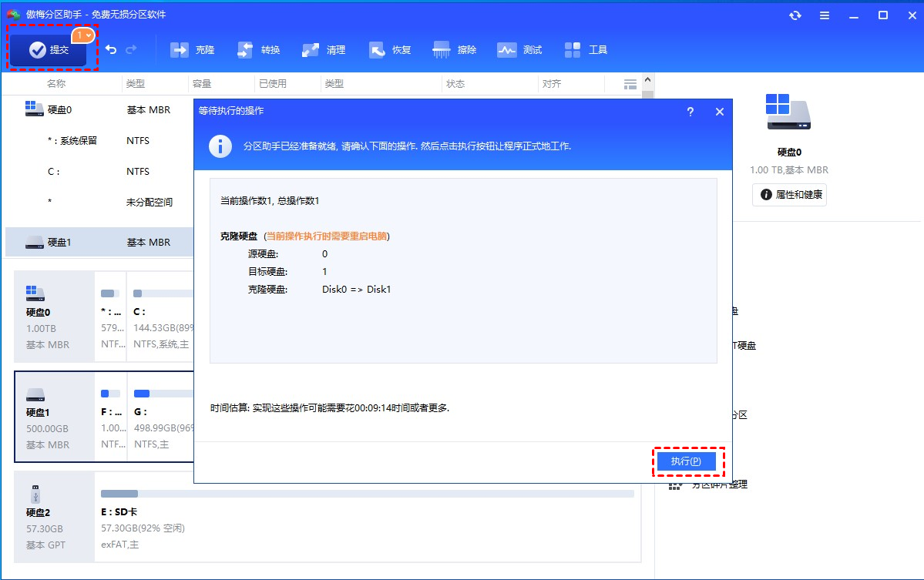This screenshot has width=924, height=580.
Task: Click the redo arrow
Action: click(x=131, y=49)
